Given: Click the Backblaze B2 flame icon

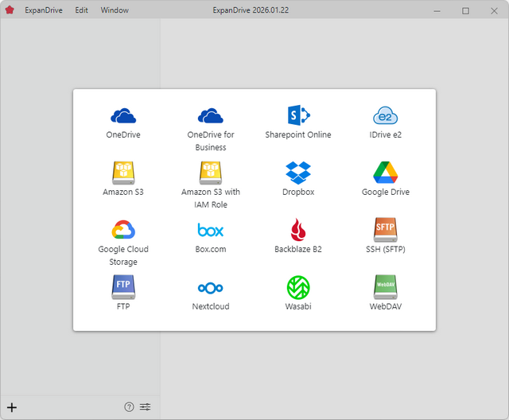Looking at the screenshot, I should 298,230.
